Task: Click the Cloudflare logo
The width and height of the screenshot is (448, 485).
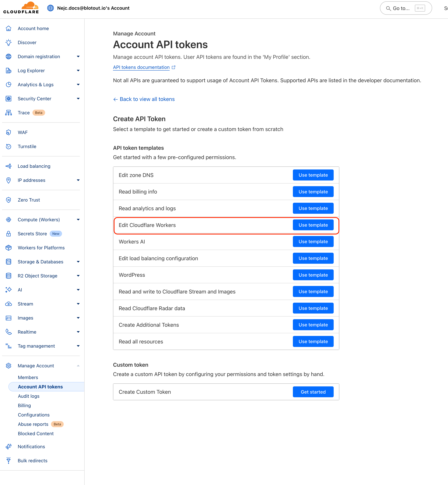Action: pyautogui.click(x=21, y=8)
